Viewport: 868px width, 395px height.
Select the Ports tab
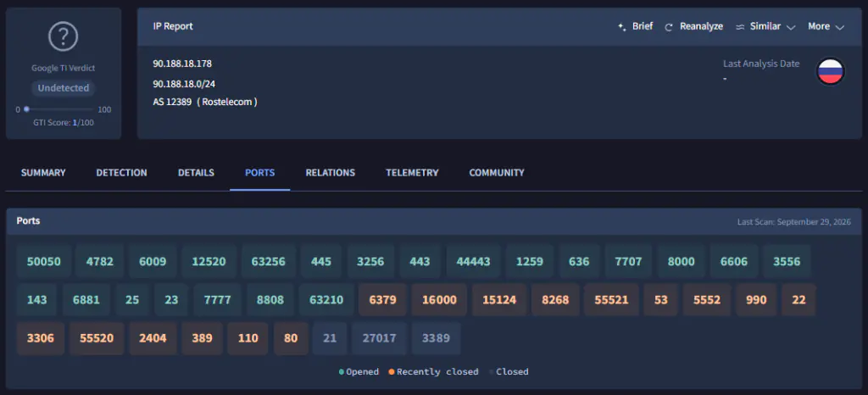coord(259,173)
